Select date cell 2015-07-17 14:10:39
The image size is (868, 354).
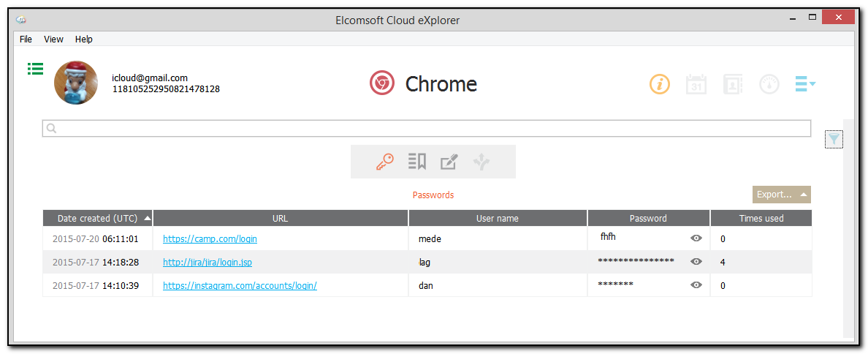(x=97, y=285)
